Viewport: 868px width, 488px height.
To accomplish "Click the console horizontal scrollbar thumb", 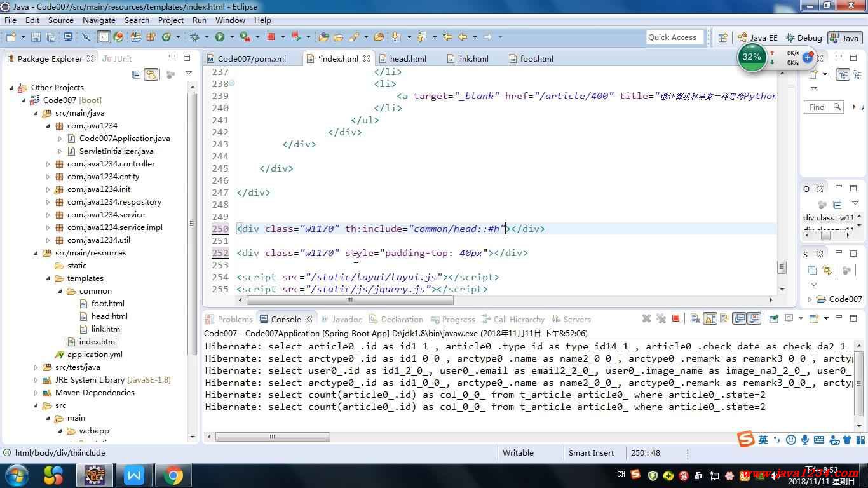I will coord(273,437).
